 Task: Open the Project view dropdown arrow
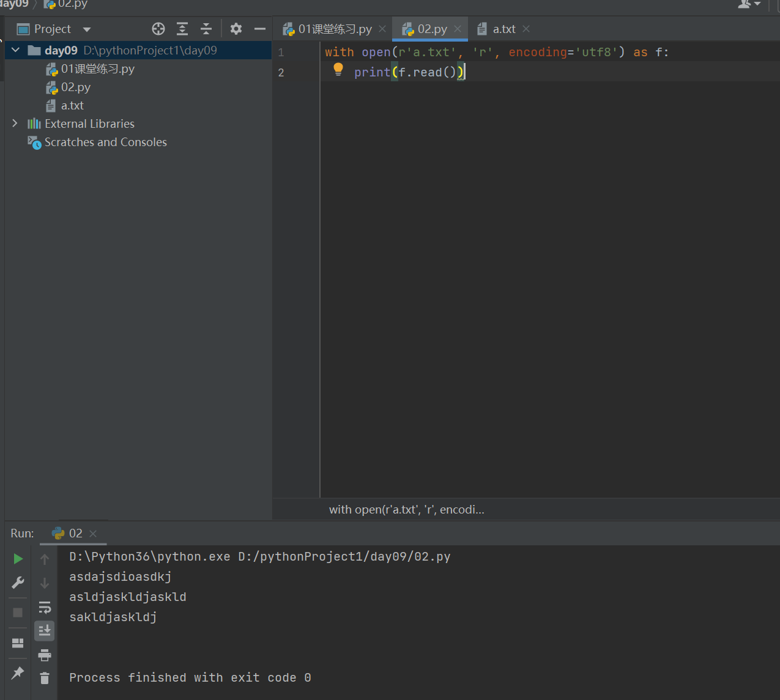click(87, 29)
